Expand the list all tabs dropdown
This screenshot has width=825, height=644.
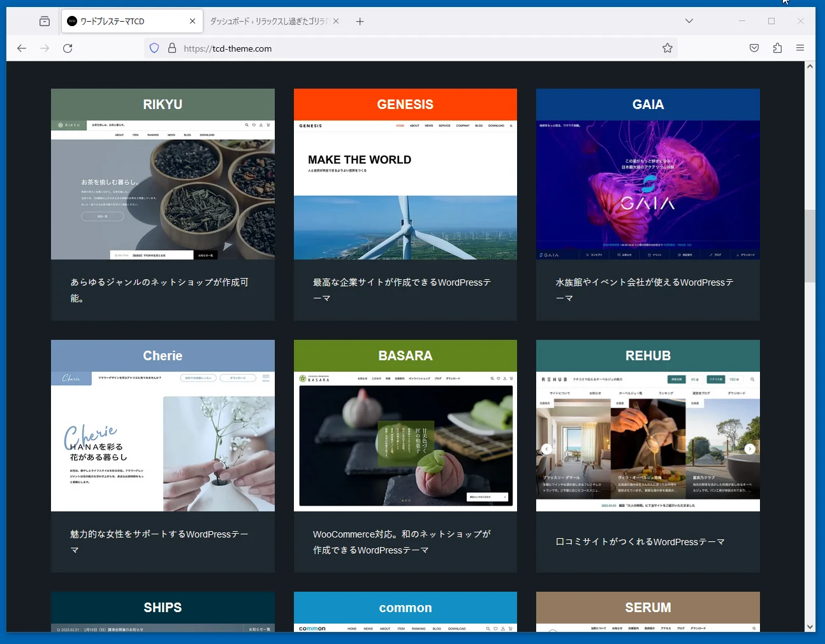(689, 21)
